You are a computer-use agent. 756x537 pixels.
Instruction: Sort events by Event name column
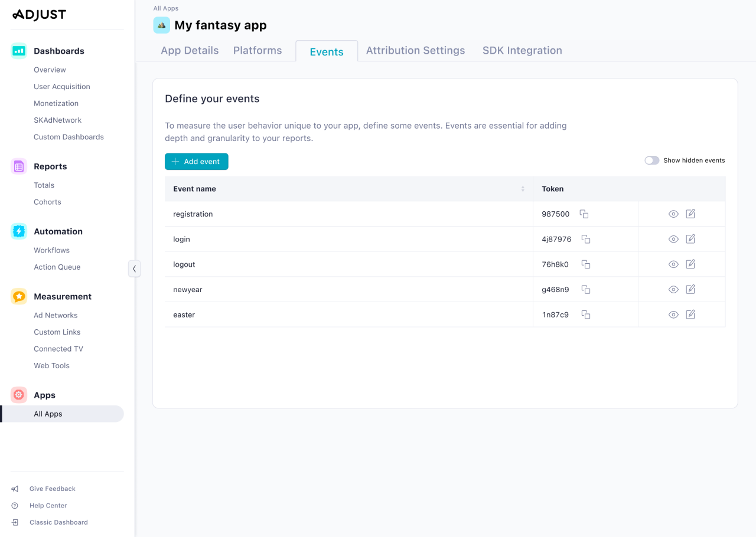click(522, 188)
